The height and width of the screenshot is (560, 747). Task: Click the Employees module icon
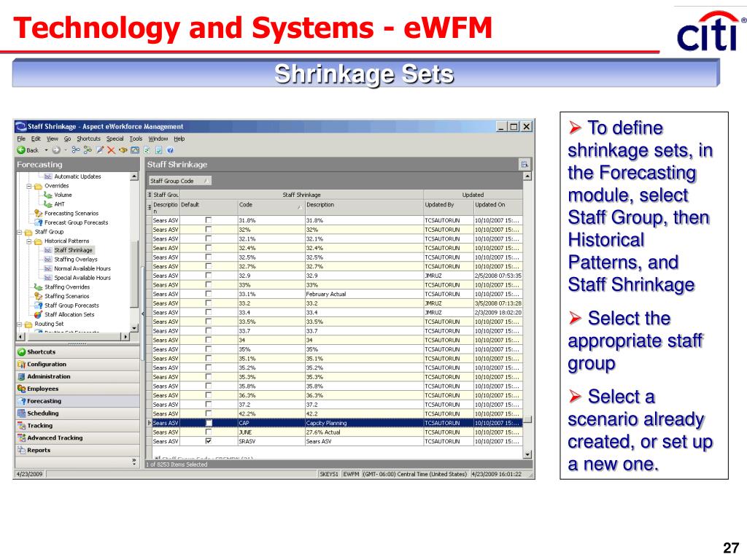click(x=21, y=389)
